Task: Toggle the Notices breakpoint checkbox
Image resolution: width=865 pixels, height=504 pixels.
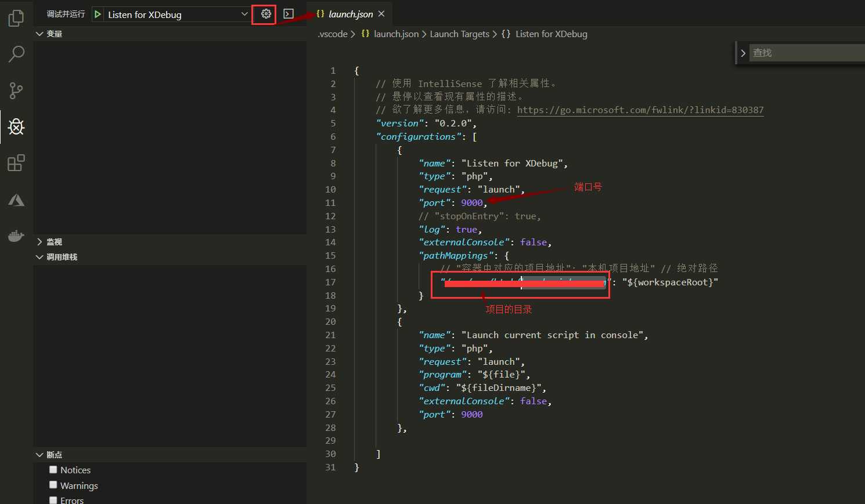Action: (x=53, y=470)
